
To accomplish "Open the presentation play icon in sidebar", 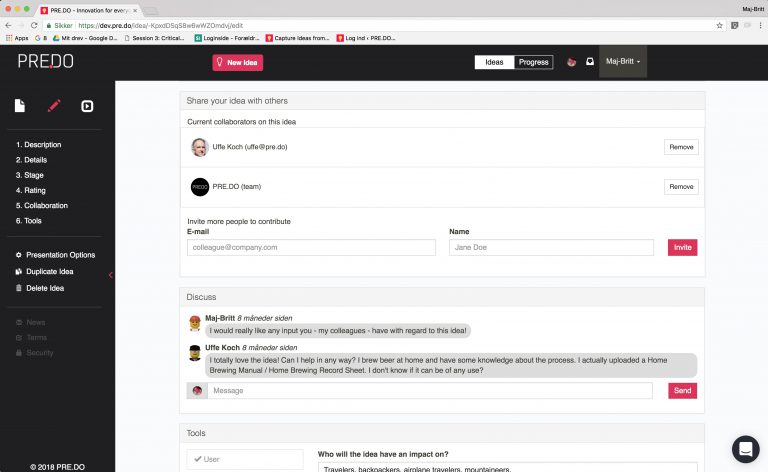I will click(87, 106).
